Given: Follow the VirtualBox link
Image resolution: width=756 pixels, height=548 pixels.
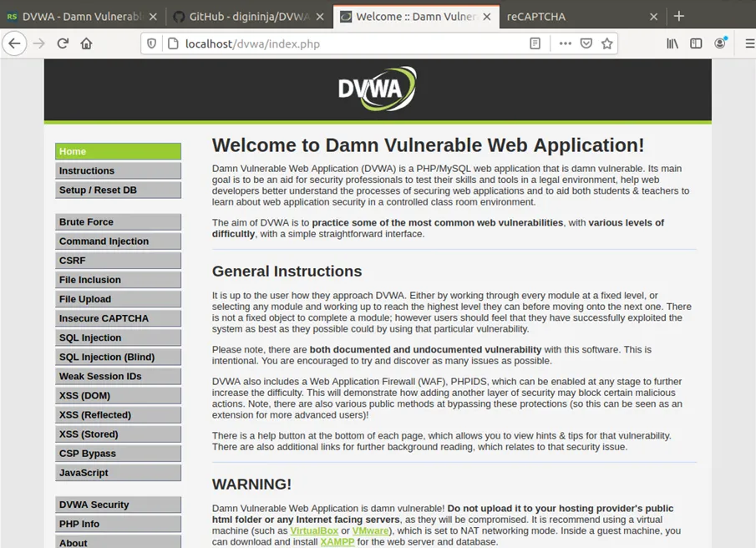Looking at the screenshot, I should pyautogui.click(x=314, y=530).
